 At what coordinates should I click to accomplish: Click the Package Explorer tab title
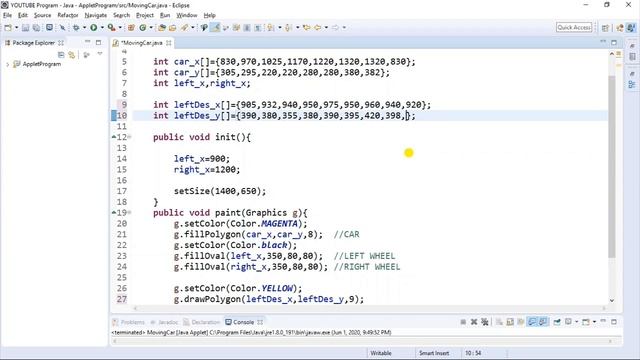pyautogui.click(x=33, y=43)
